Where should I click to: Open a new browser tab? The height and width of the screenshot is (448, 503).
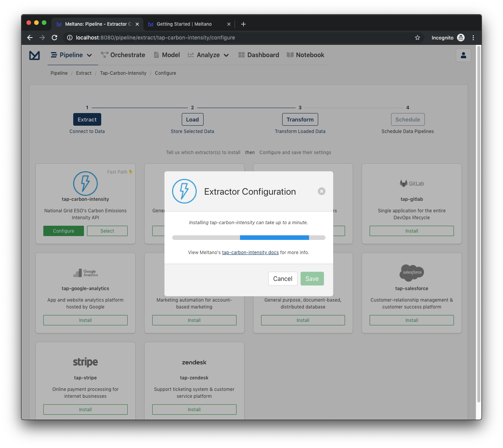pos(243,24)
